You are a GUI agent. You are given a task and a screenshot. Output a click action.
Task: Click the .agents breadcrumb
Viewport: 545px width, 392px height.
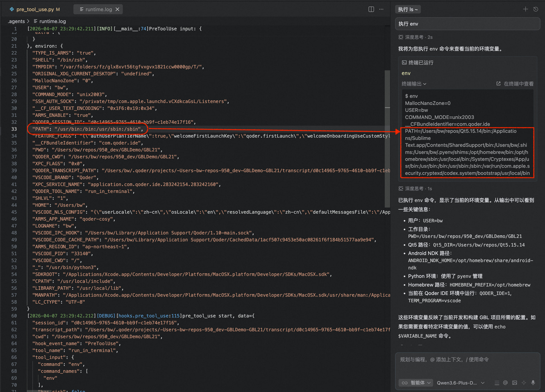point(16,21)
